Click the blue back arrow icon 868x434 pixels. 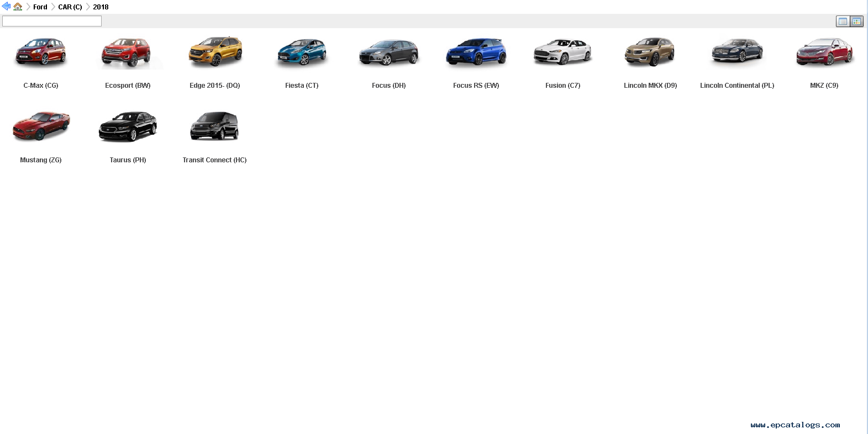pos(7,7)
